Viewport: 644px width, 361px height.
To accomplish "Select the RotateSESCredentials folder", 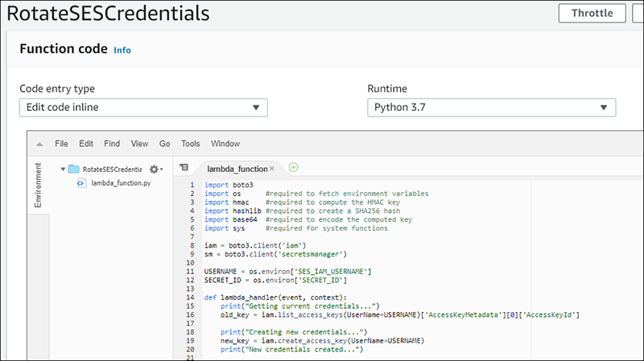I will [x=112, y=169].
